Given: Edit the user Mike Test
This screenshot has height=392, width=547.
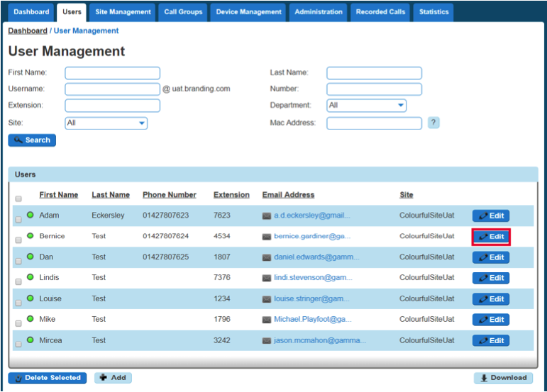Looking at the screenshot, I should (x=491, y=320).
